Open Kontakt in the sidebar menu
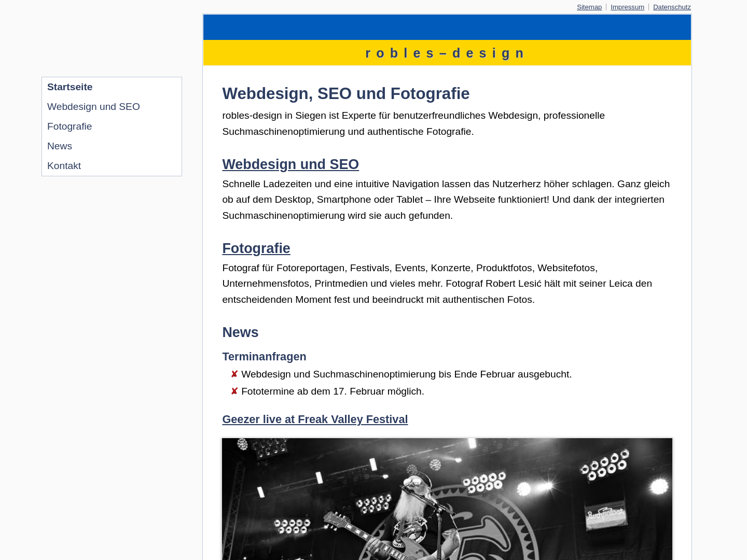The image size is (747, 560). pyautogui.click(x=112, y=166)
